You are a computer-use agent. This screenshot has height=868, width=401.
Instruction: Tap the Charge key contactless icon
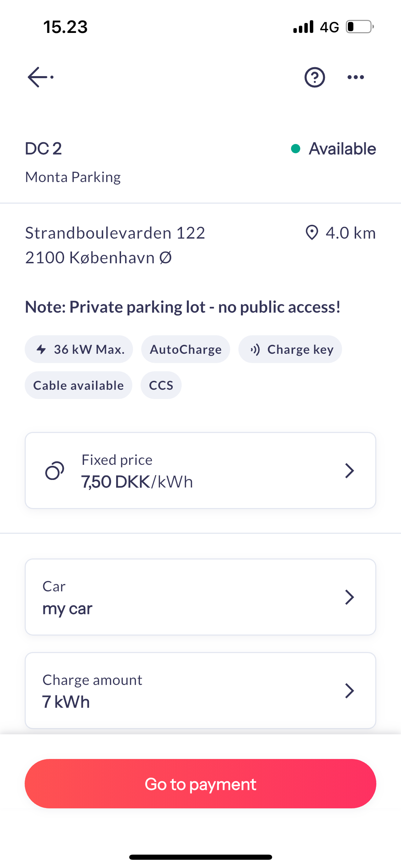pos(255,349)
